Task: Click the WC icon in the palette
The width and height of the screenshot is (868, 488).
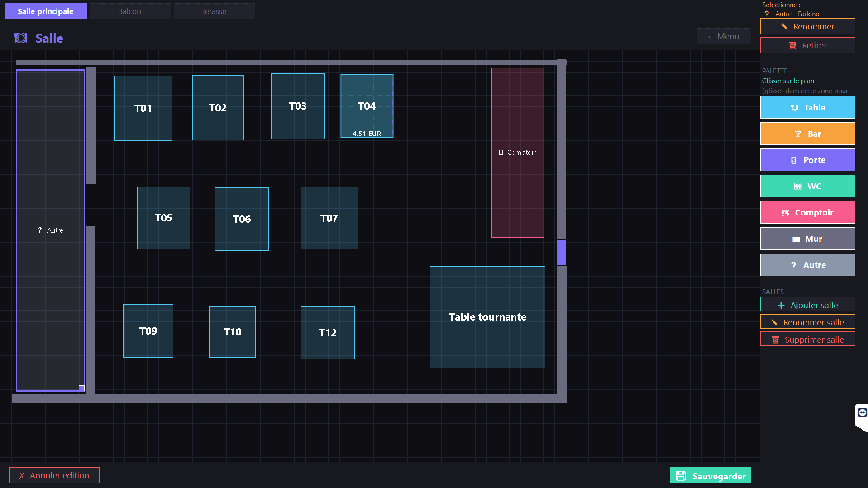Action: (x=797, y=187)
